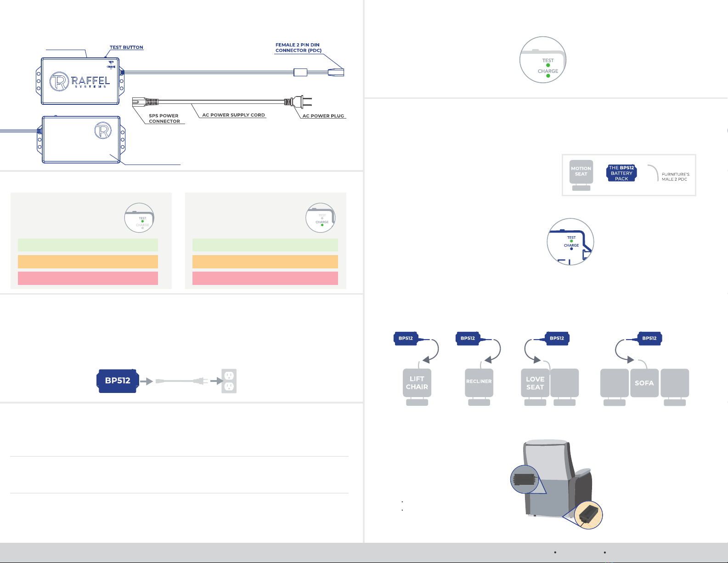Click the BP512 badge above RECLINER
728x563 pixels.
point(468,338)
